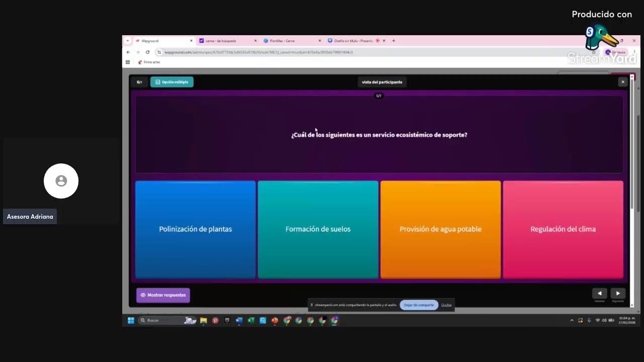Select answer 'Regulación del clima'

[x=563, y=229]
